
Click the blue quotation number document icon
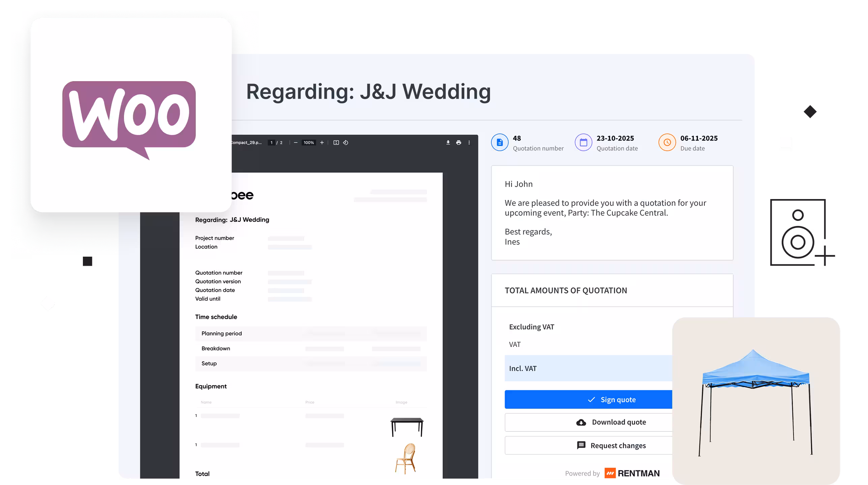(500, 142)
